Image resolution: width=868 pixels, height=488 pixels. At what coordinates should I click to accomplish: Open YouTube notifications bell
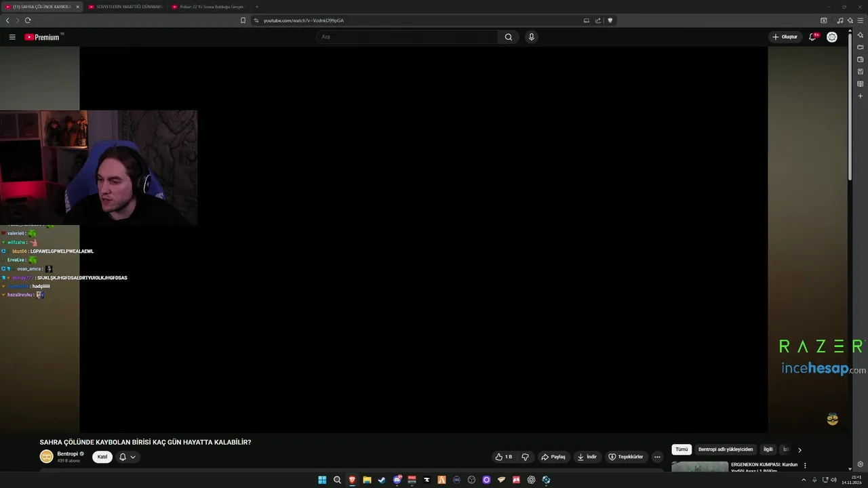[813, 37]
